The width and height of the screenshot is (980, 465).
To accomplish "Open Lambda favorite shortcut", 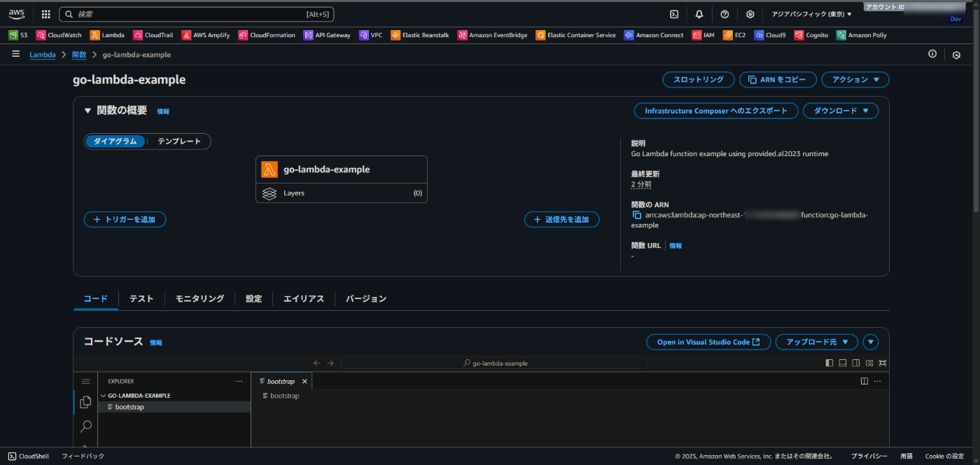I will pyautogui.click(x=107, y=35).
